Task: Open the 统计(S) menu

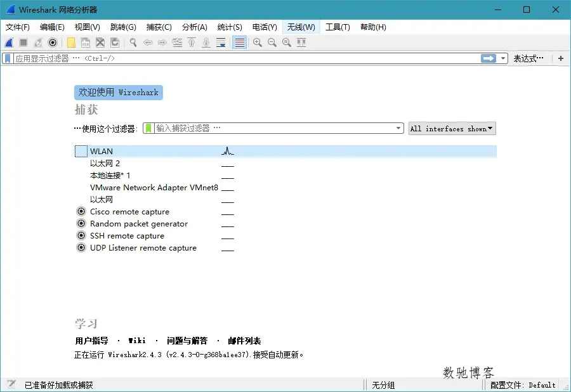Action: (230, 27)
